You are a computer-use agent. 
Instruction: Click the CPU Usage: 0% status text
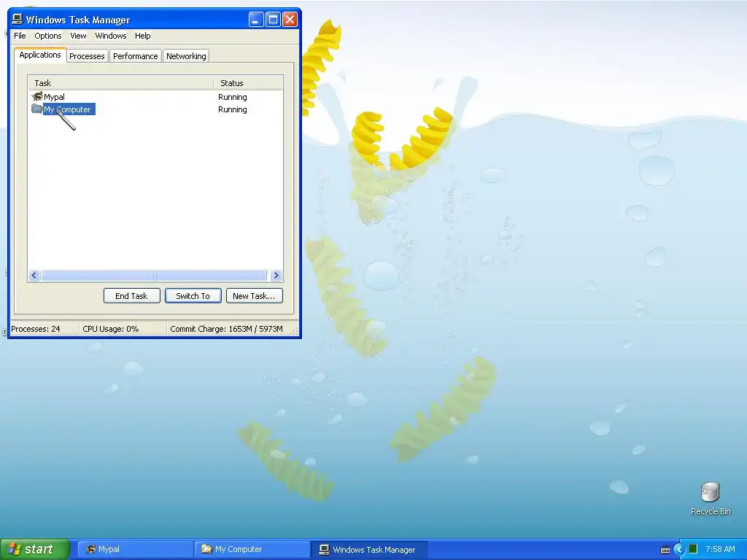click(x=111, y=329)
